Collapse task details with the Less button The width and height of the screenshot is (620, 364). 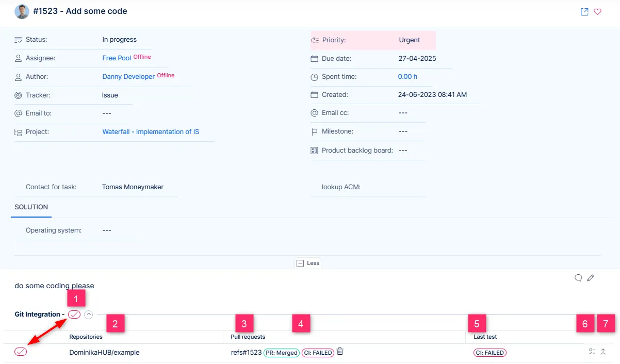[308, 263]
